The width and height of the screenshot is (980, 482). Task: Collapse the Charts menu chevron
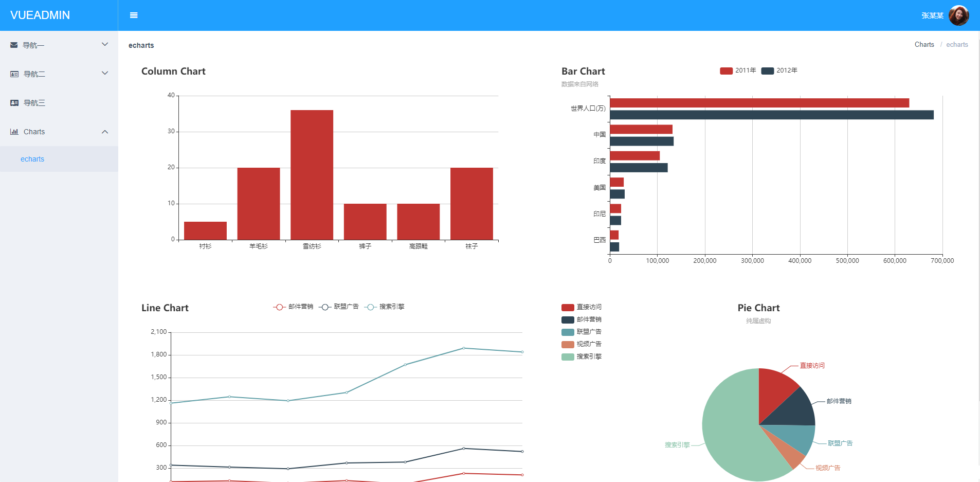pos(105,132)
